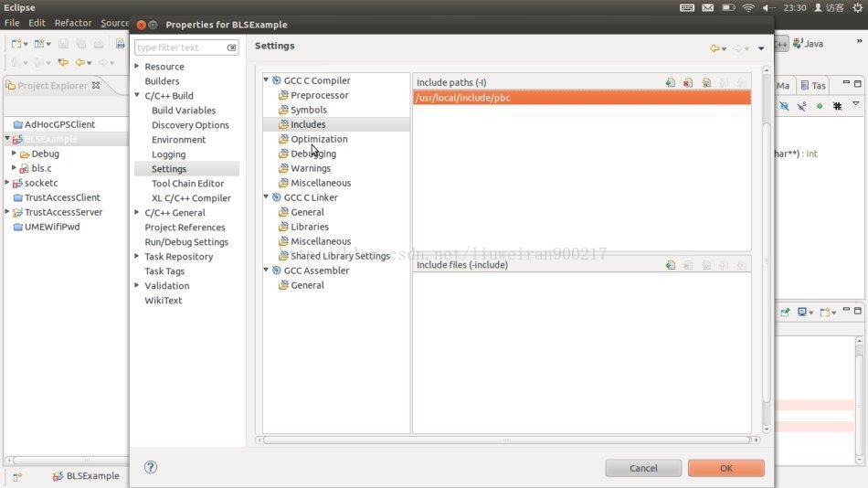
Task: Expand the Debug folder in Project Explorer
Action: tap(14, 153)
